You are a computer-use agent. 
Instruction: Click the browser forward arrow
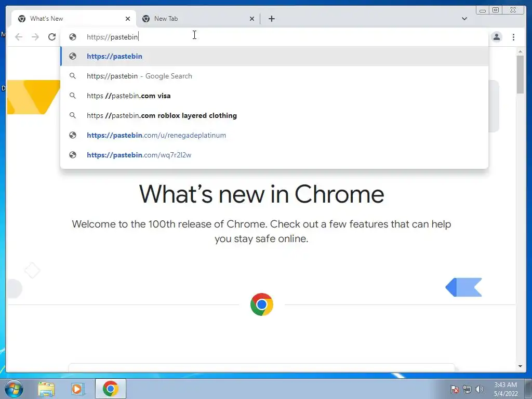[x=35, y=37]
